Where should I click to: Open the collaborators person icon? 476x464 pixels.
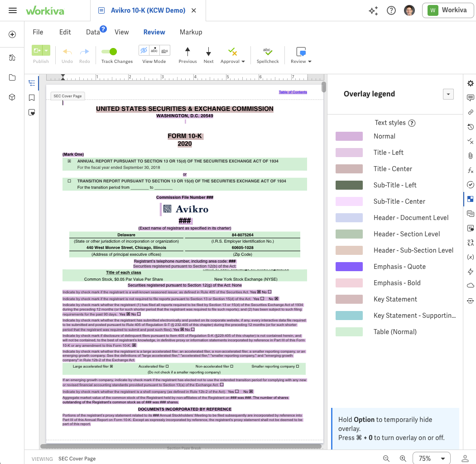pos(465,459)
